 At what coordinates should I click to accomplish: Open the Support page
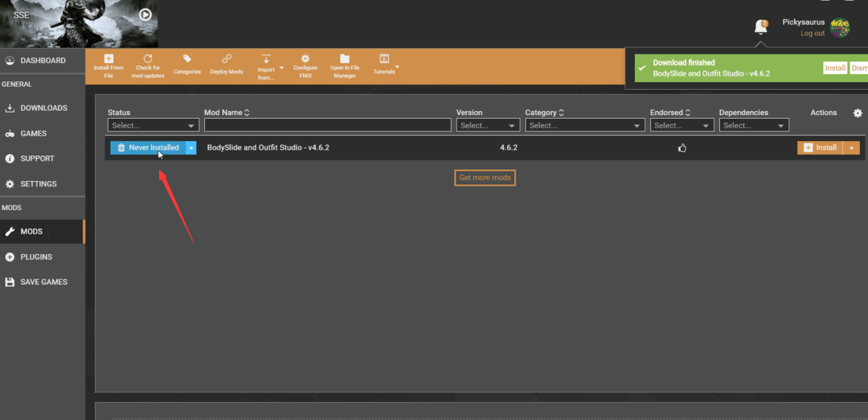42,159
